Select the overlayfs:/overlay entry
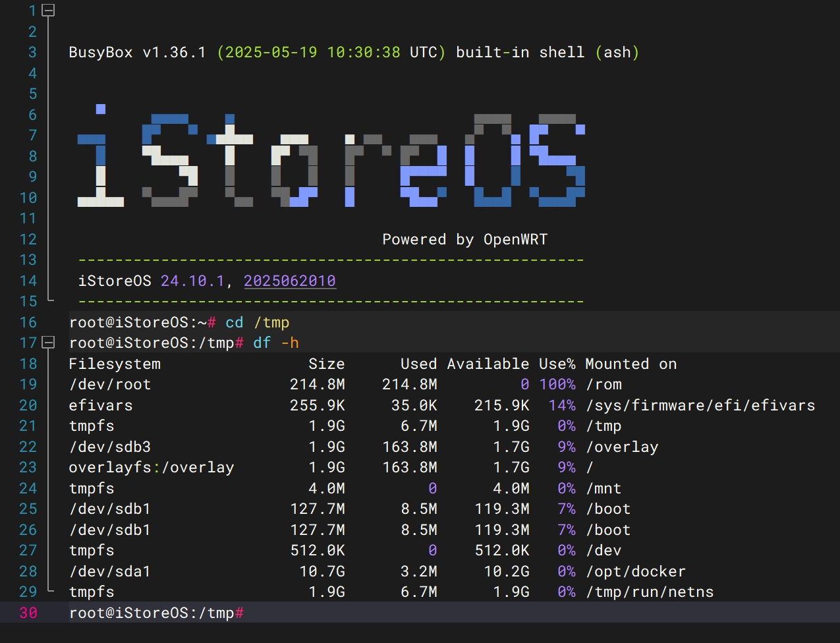Image resolution: width=840 pixels, height=643 pixels. click(151, 467)
